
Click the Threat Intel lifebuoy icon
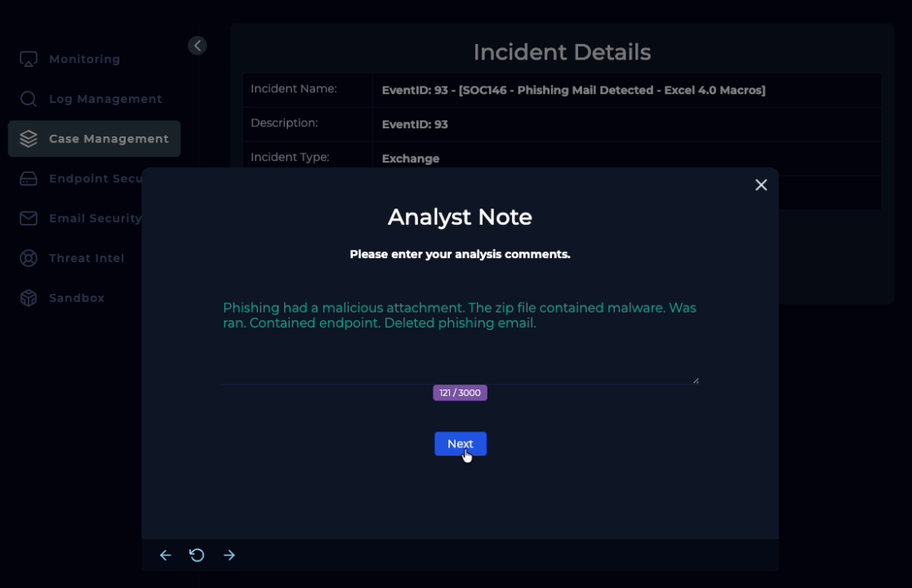point(29,258)
